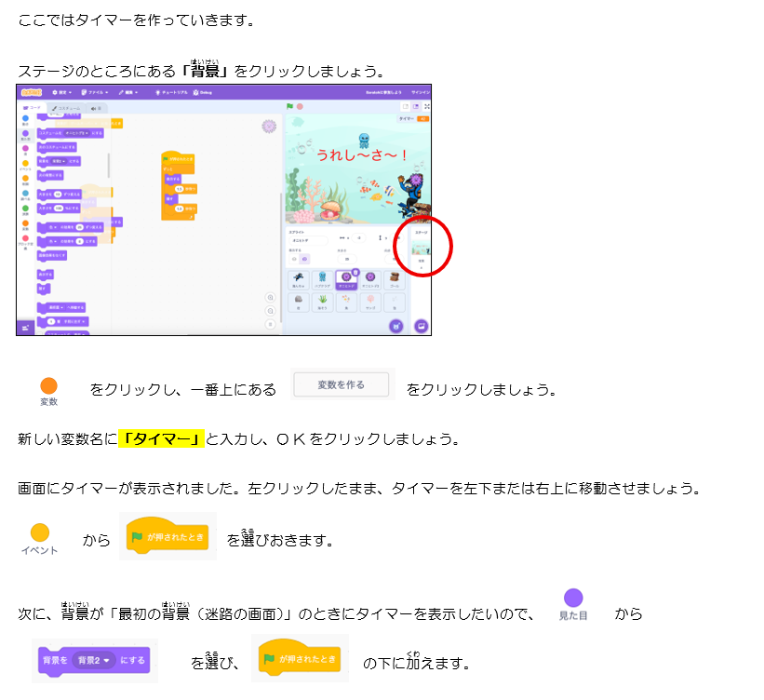Click the round add-sprite button

pos(396,326)
